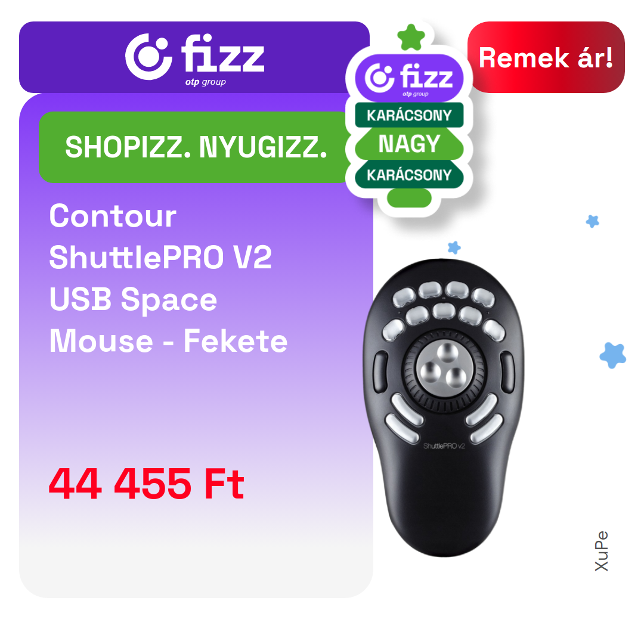644x644 pixels.
Task: Click the otp group text under fizz logo
Action: coord(205,82)
